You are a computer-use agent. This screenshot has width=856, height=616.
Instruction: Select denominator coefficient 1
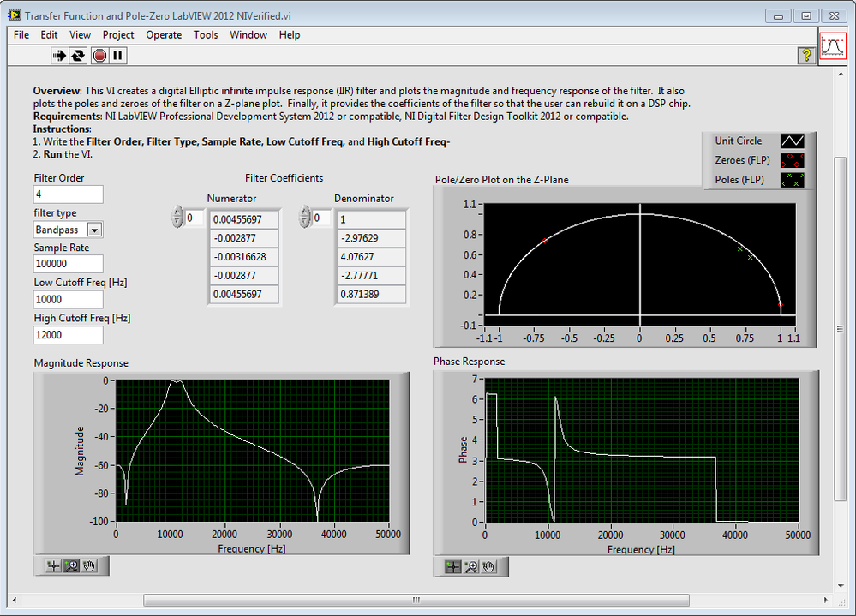coord(371,220)
